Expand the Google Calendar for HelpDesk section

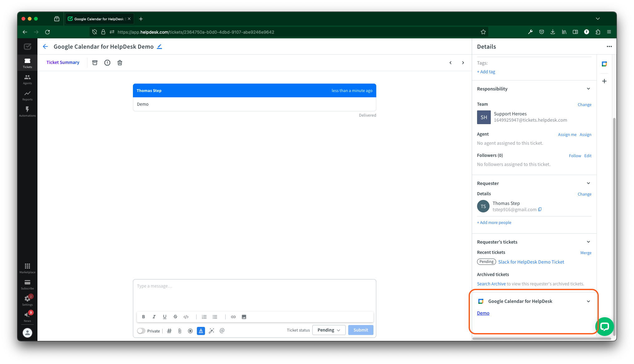(589, 301)
